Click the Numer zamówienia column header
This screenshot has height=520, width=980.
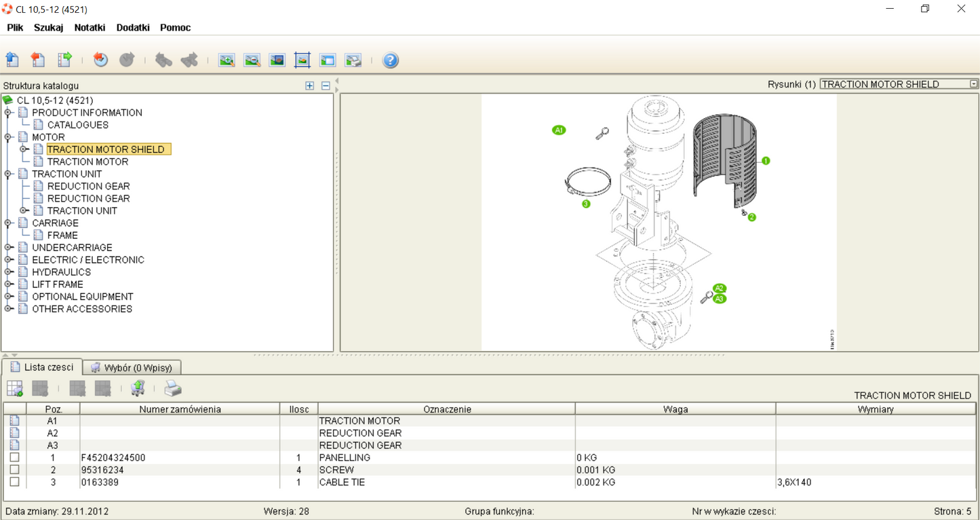point(180,409)
